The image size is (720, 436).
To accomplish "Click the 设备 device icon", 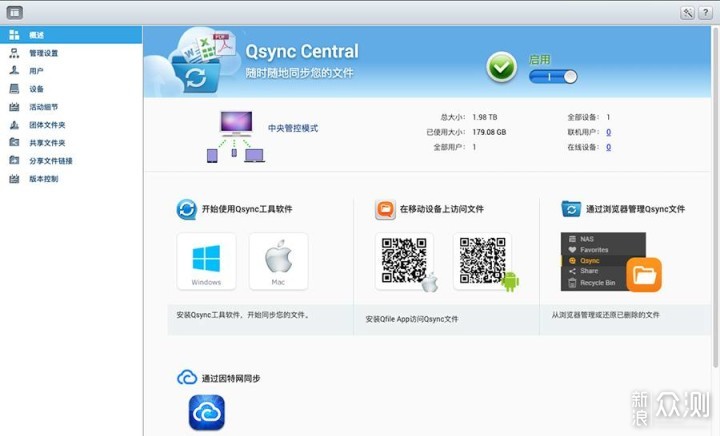I will tap(14, 89).
